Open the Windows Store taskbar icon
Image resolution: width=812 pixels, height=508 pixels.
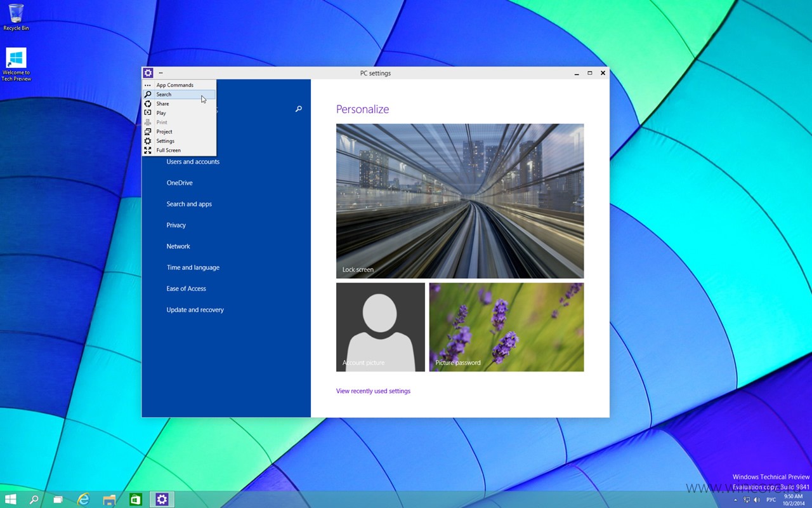tap(135, 500)
